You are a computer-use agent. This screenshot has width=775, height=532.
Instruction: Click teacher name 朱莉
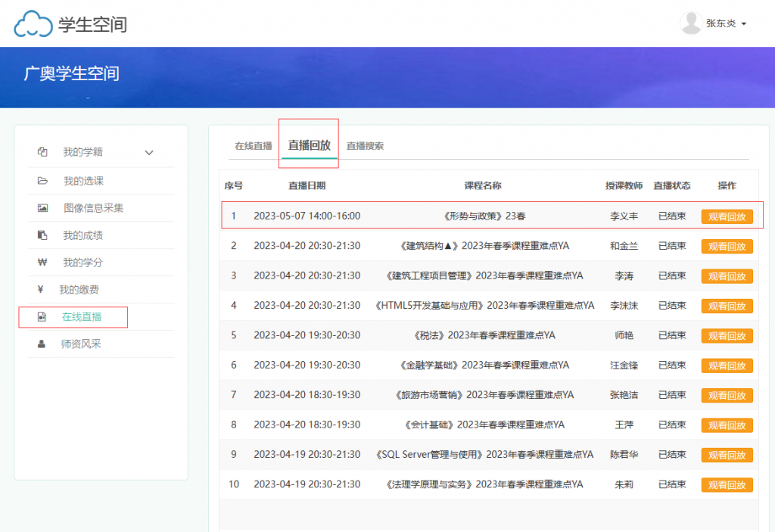pos(624,484)
